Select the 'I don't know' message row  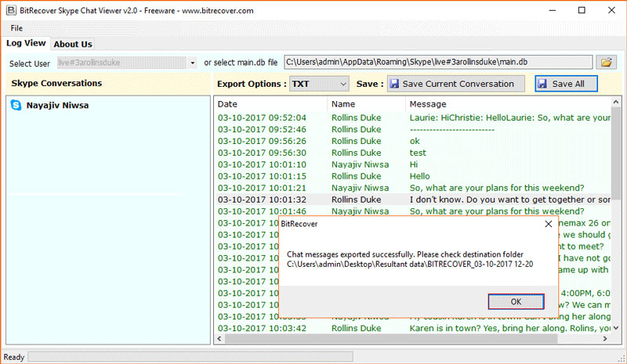414,200
